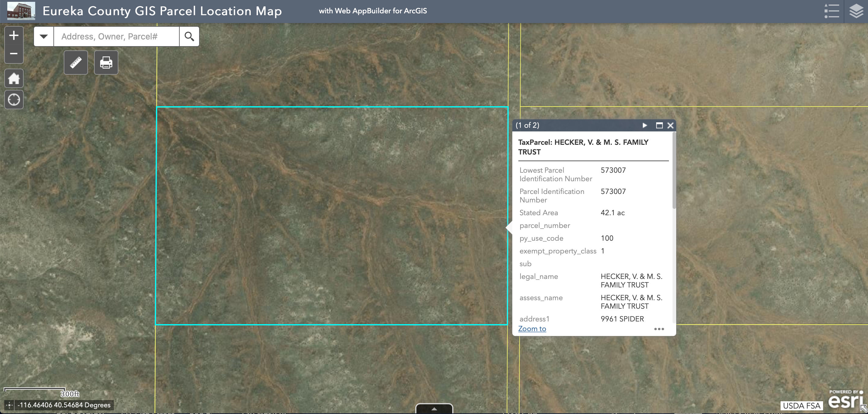Click the search magnifier icon

click(x=189, y=36)
